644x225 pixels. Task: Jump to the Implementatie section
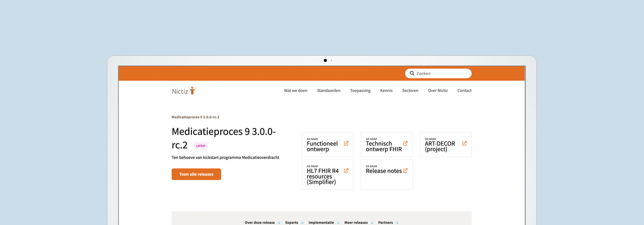point(321,222)
